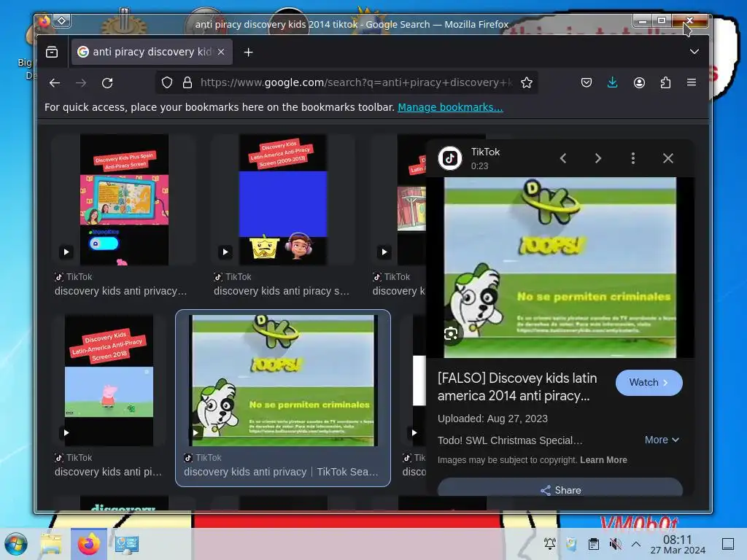Close the anti piracy discovery kids tab

point(221,52)
